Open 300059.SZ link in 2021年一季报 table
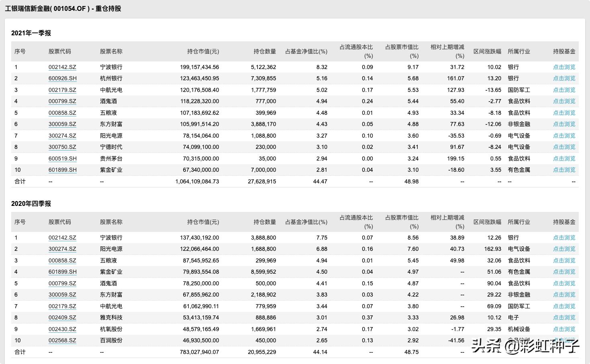 [x=62, y=124]
